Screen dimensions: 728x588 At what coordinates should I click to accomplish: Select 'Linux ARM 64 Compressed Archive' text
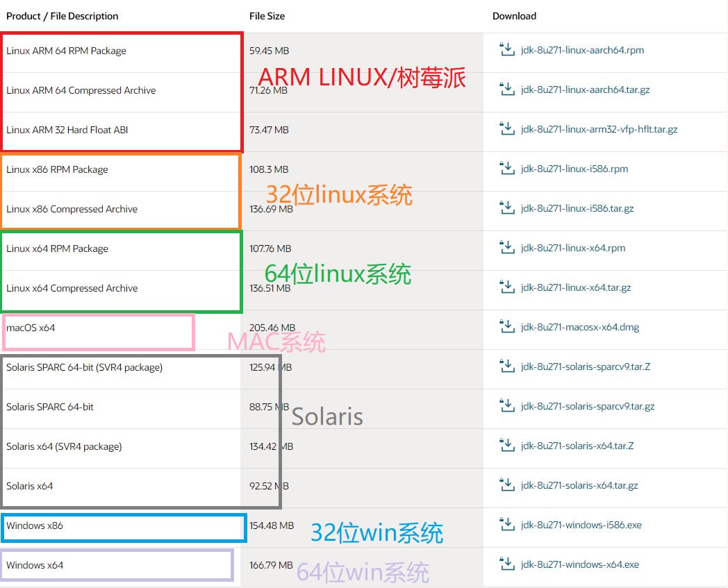click(81, 90)
